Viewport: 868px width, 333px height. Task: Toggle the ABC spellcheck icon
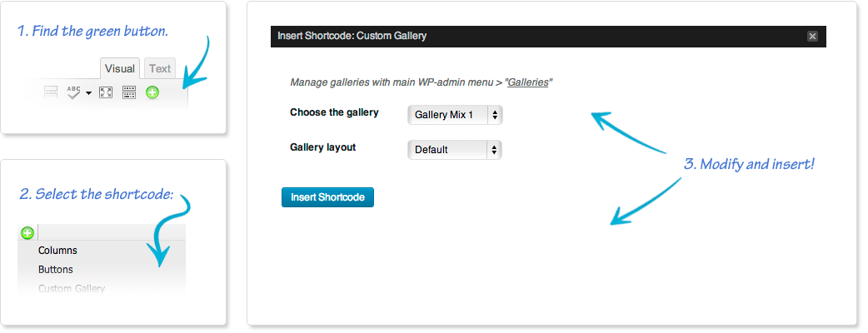coord(73,92)
